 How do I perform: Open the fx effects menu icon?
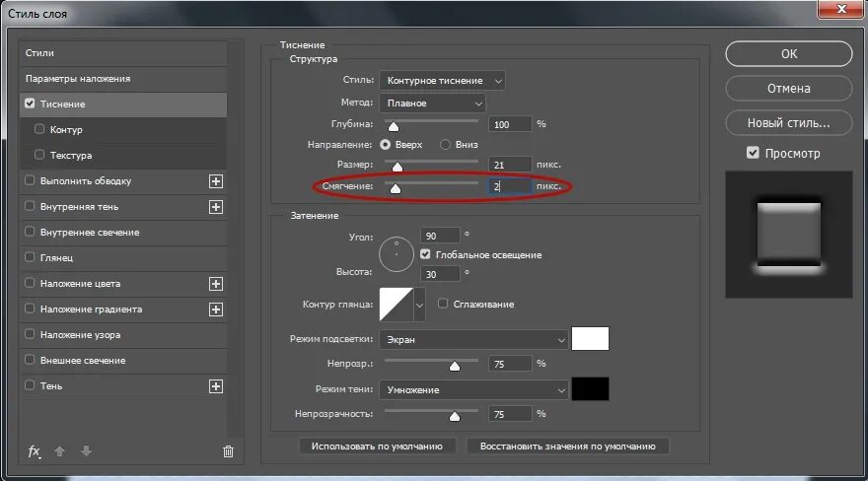[x=35, y=451]
